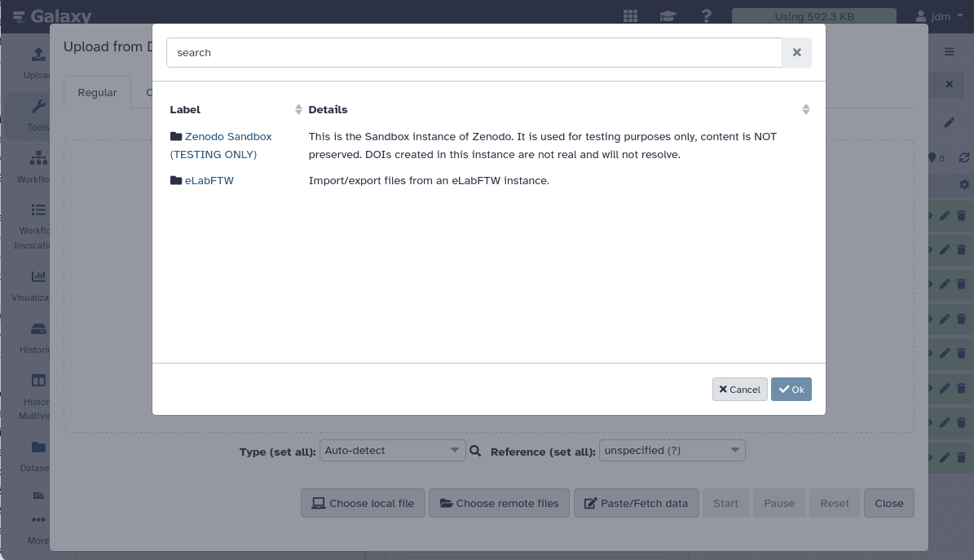Open the eLabFTW remote folder link
974x560 pixels.
click(209, 180)
